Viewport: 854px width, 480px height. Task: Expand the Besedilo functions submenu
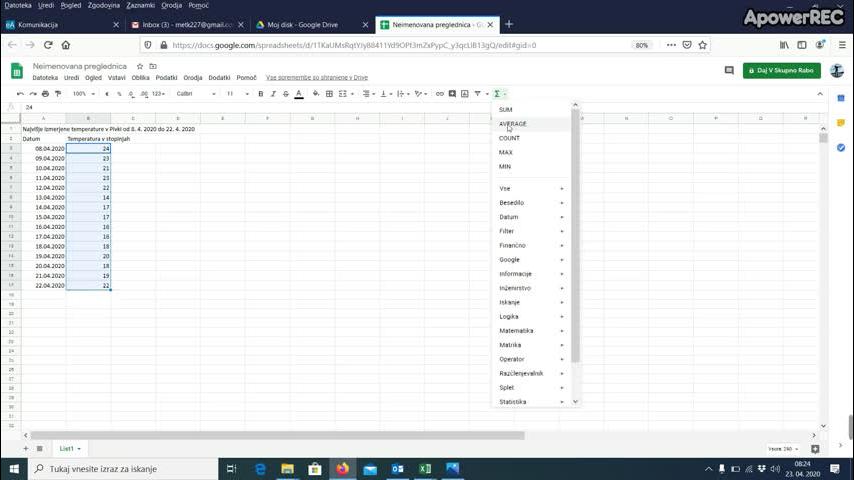(x=531, y=203)
